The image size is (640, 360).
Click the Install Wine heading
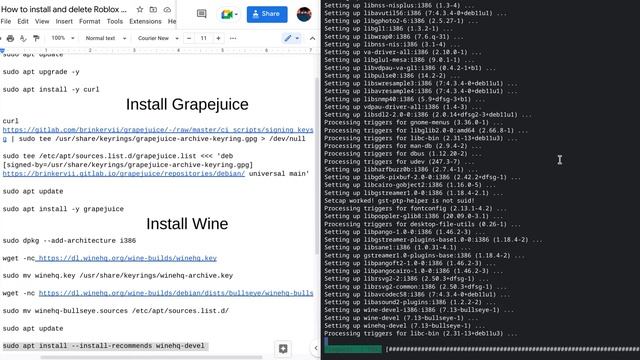point(187,224)
